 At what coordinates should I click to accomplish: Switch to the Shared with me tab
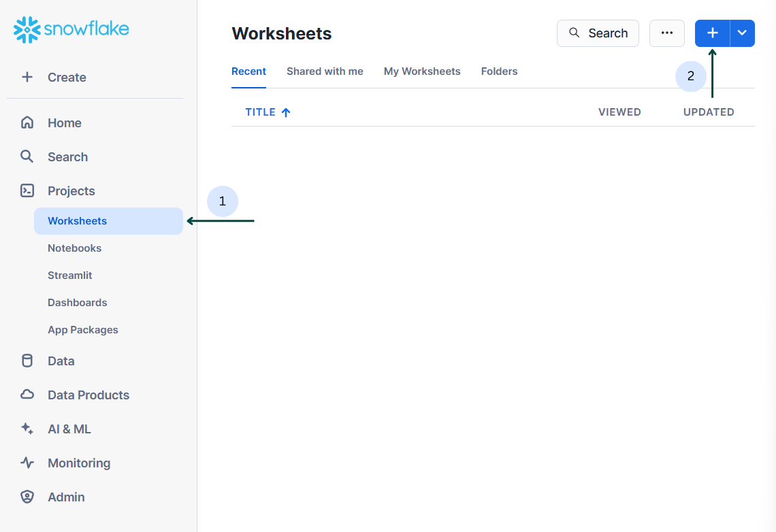325,71
